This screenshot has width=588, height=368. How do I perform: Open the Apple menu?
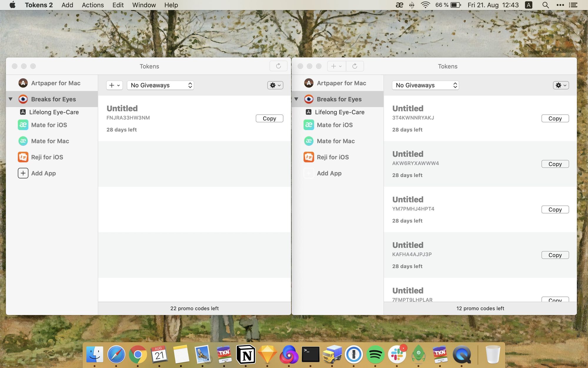click(12, 5)
